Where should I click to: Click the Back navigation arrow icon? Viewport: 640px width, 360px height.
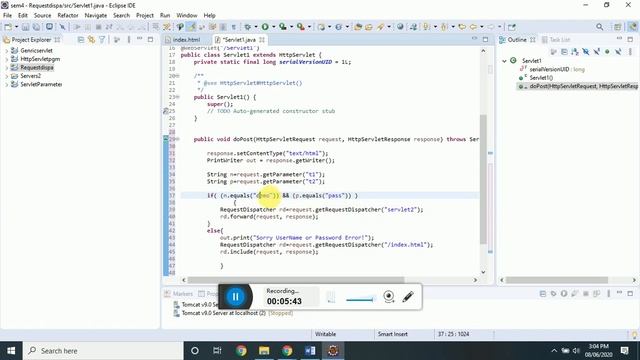(473, 27)
